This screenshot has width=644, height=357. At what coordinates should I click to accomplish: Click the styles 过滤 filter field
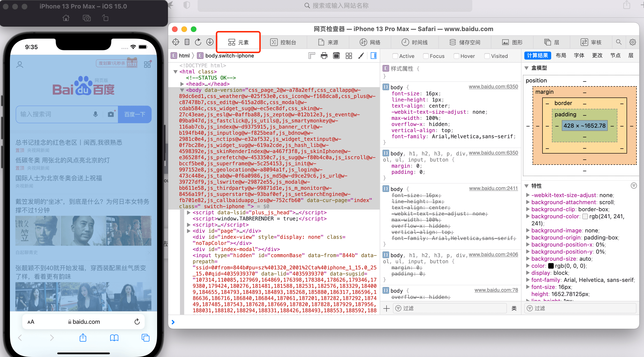[x=450, y=308]
